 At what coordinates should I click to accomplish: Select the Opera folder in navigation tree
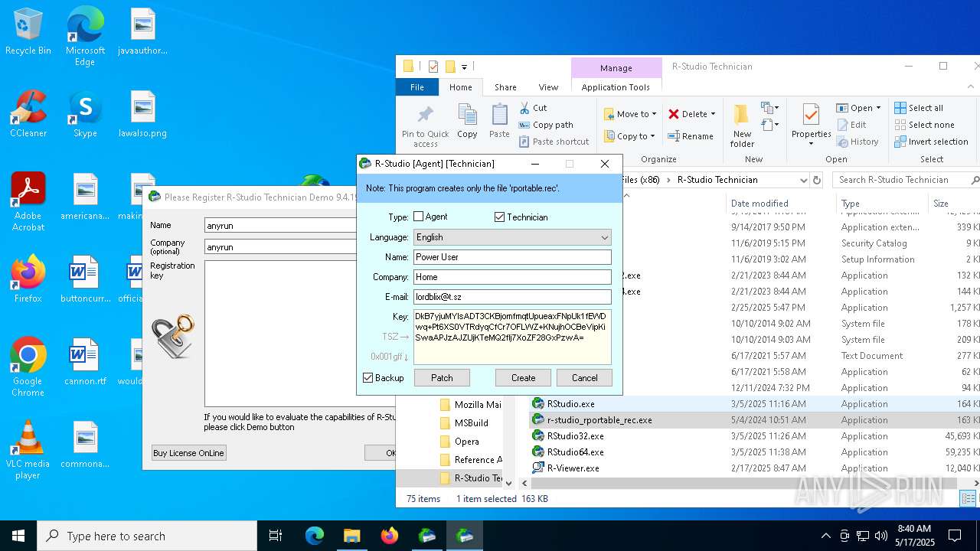tap(466, 442)
